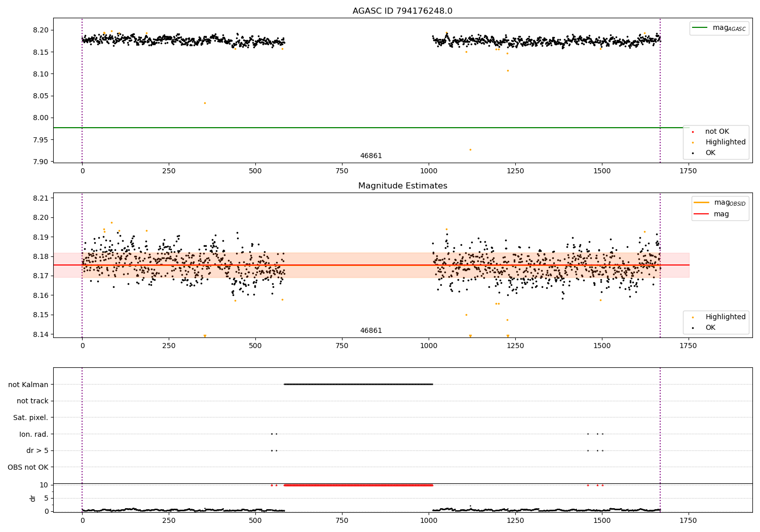Click the 'dr' y-axis label
760x532 pixels.
point(33,499)
